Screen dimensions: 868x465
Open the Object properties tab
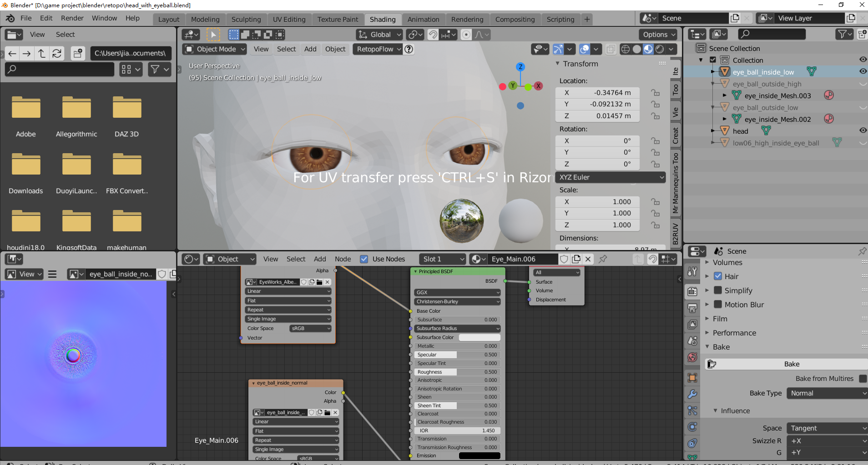tap(692, 377)
